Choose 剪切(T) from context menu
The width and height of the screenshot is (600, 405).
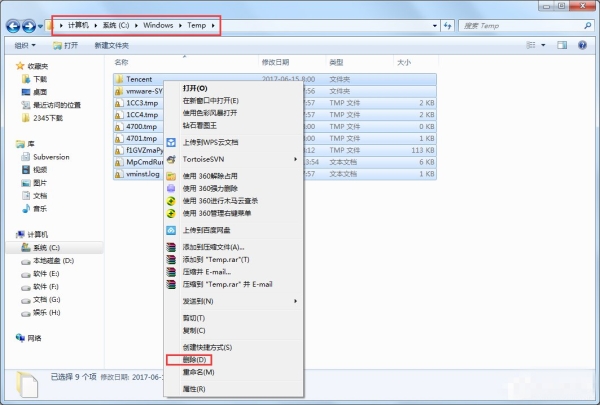[234, 318]
